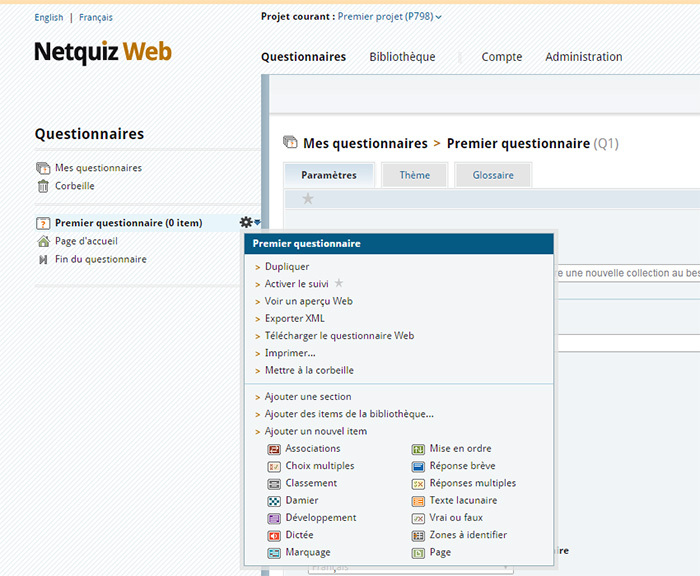Switch to the Paramètres tab
The width and height of the screenshot is (700, 576).
(329, 175)
